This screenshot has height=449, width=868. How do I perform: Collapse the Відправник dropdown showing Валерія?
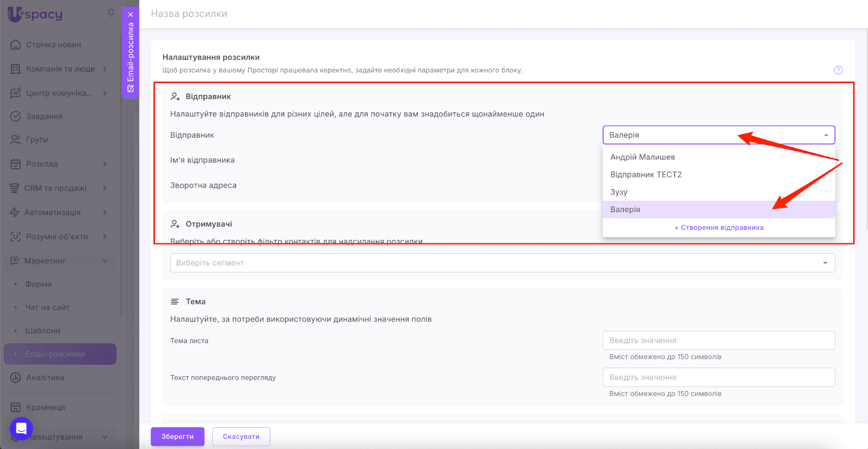tap(826, 135)
